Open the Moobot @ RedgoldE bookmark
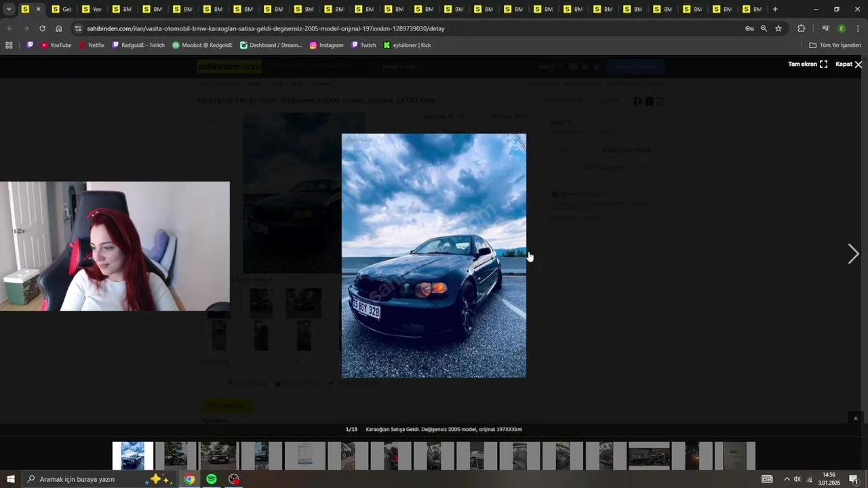This screenshot has height=488, width=868. (202, 45)
